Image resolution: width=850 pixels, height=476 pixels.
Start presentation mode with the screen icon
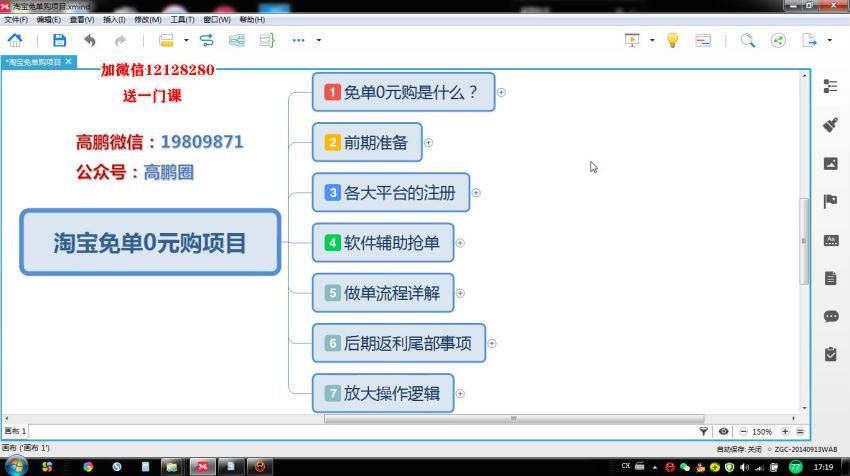(632, 40)
